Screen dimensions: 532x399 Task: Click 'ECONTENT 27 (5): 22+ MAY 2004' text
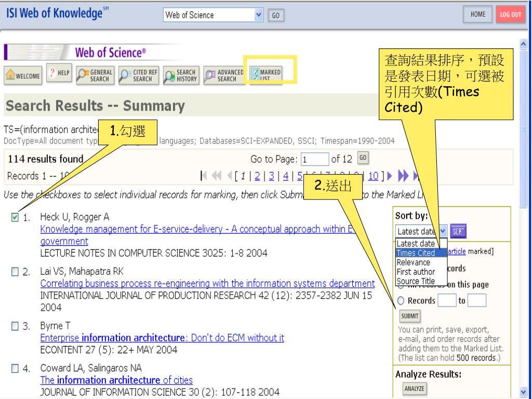(109, 350)
